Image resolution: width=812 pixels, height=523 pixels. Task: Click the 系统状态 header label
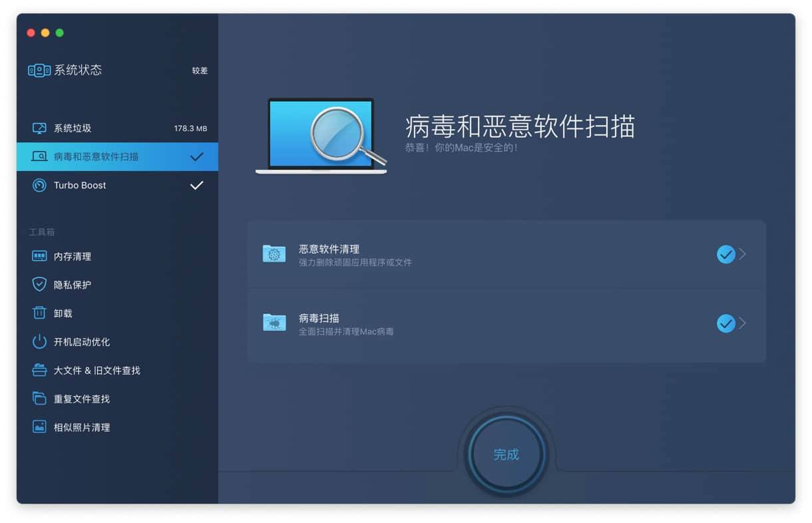[x=78, y=70]
